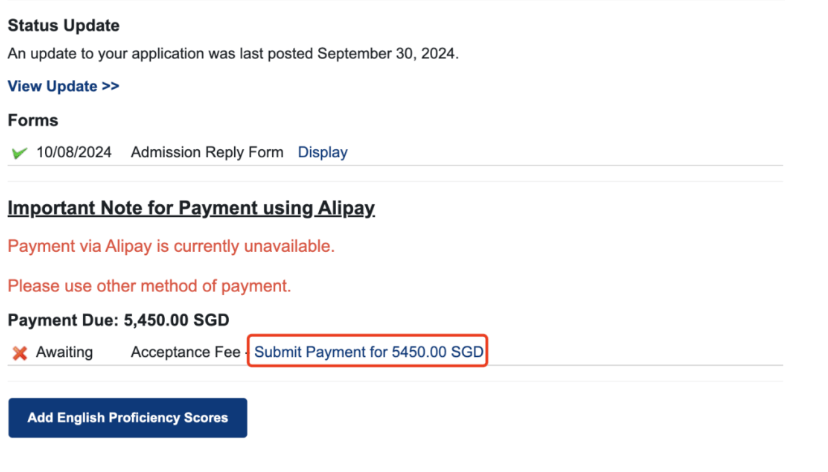Click the Admission Reply Form label
The height and width of the screenshot is (472, 828).
tap(207, 152)
